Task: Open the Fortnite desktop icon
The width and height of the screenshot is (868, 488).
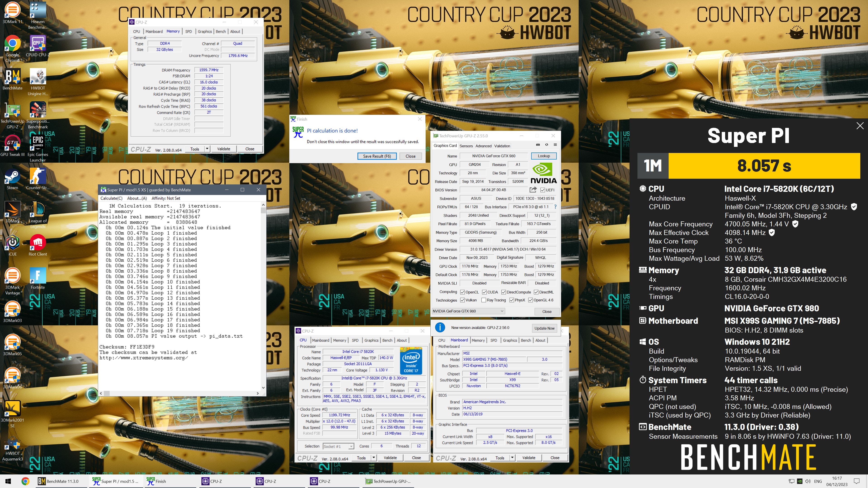Action: click(x=38, y=279)
